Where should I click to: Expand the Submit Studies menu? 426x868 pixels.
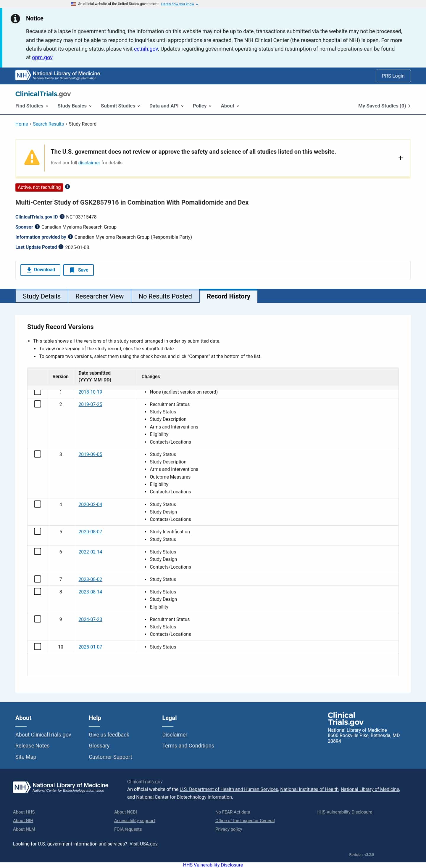[120, 106]
